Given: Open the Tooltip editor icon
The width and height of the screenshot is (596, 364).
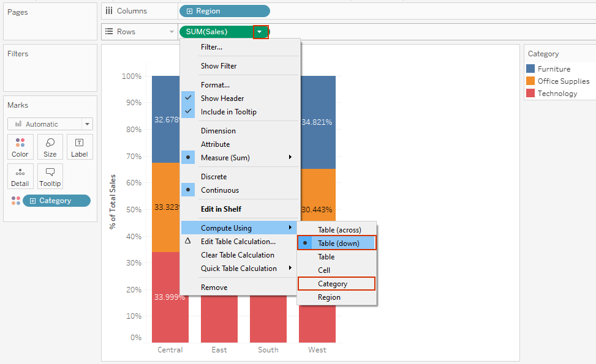Looking at the screenshot, I should tap(50, 176).
